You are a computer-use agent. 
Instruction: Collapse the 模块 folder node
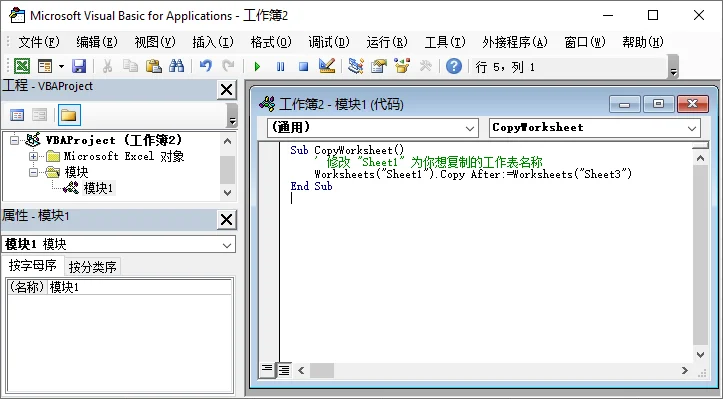pyautogui.click(x=33, y=173)
